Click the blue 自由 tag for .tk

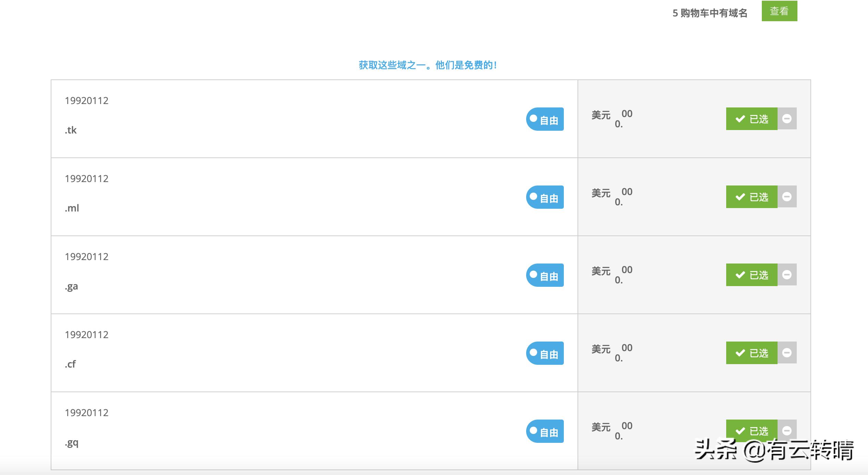point(545,119)
